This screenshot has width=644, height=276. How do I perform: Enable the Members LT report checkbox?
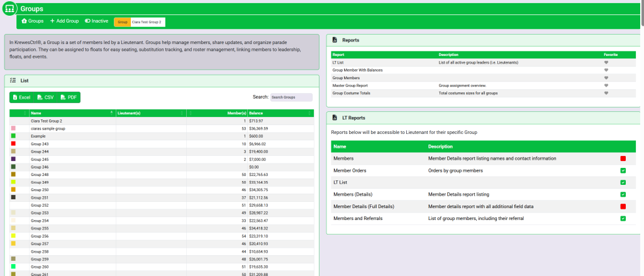click(x=623, y=159)
